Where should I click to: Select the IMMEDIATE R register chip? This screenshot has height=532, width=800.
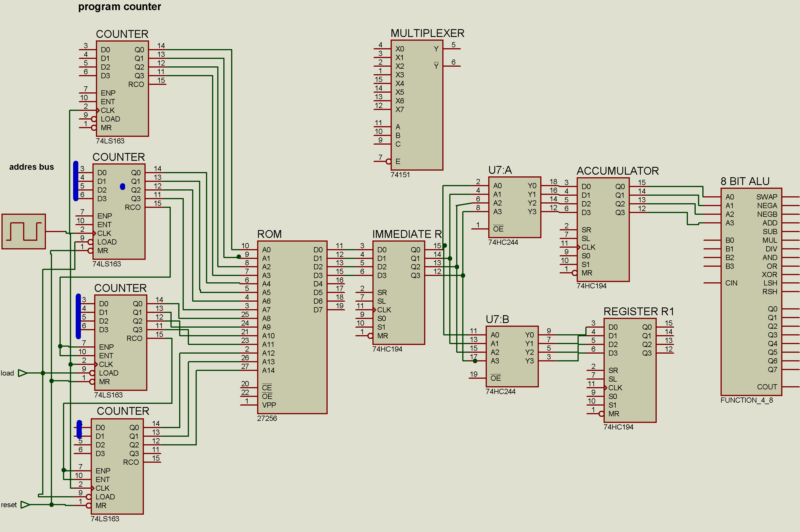pos(399,293)
